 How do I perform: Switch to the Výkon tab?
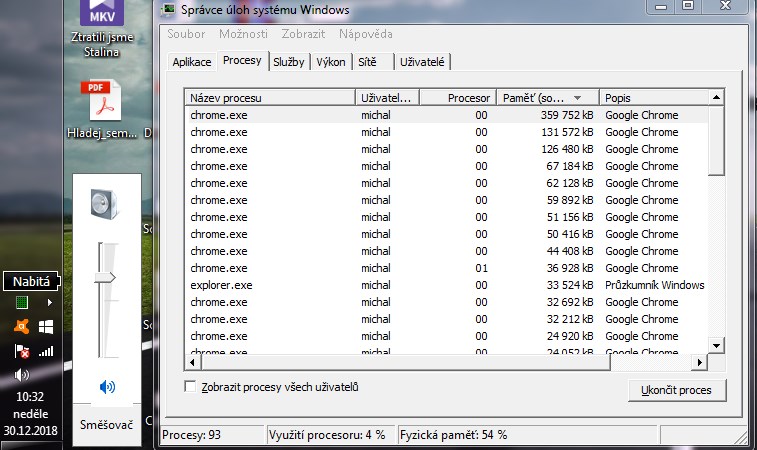[x=331, y=62]
